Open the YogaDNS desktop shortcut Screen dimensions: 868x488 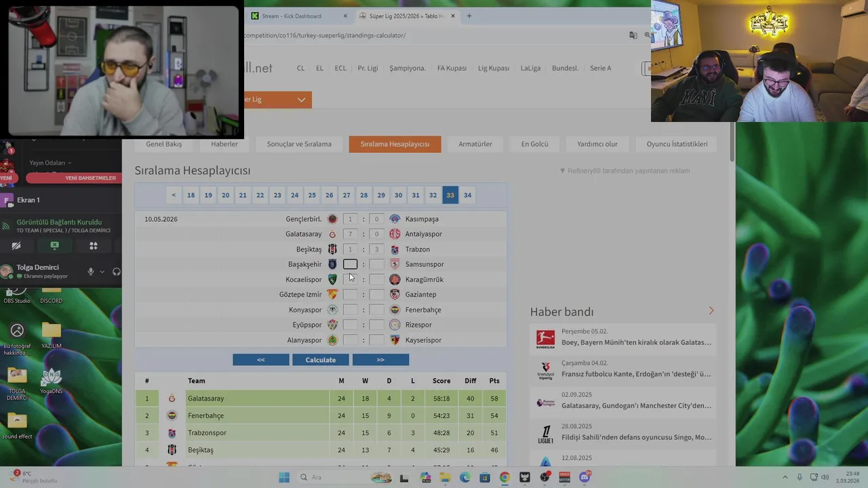(52, 382)
